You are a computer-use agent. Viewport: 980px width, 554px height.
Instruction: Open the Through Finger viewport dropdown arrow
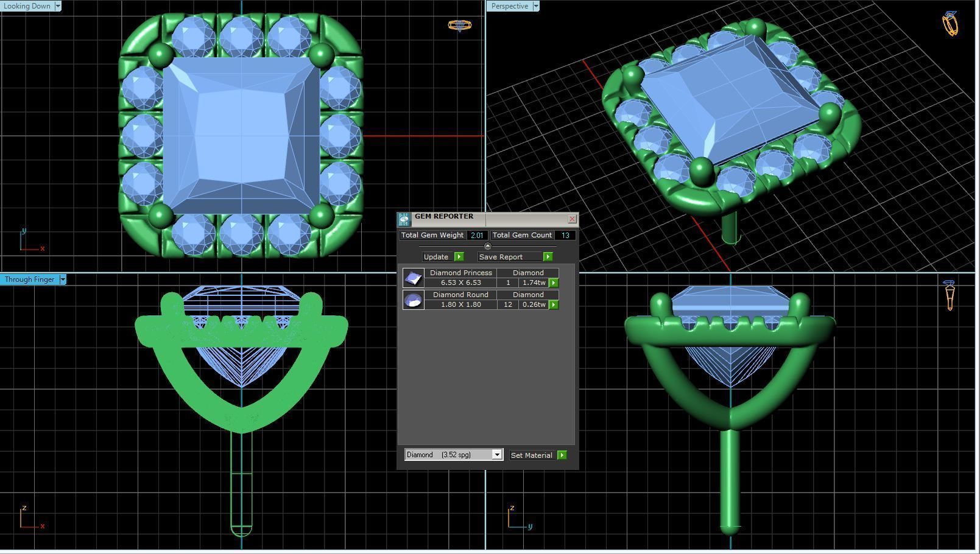[63, 279]
